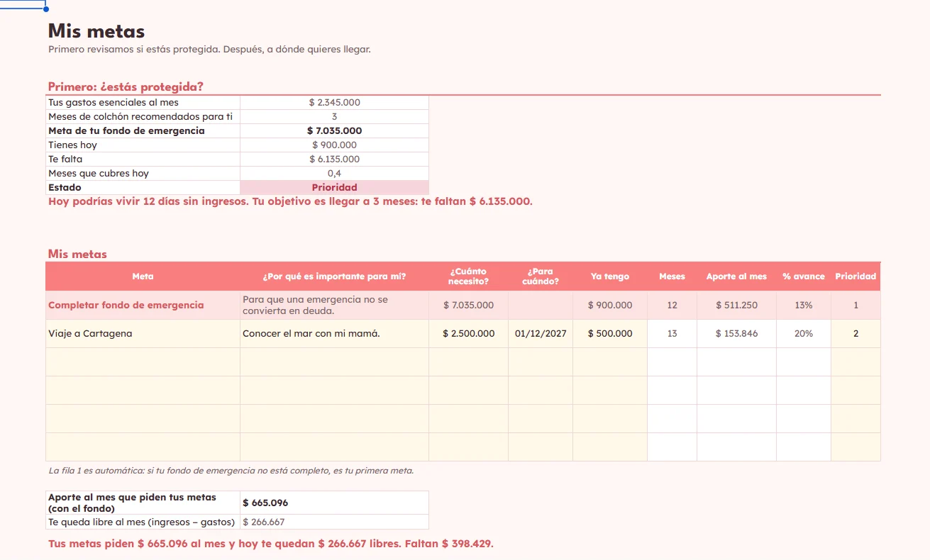Image resolution: width=930 pixels, height=560 pixels.
Task: Select the "$ 266.667" free amount cell
Action: [x=335, y=522]
